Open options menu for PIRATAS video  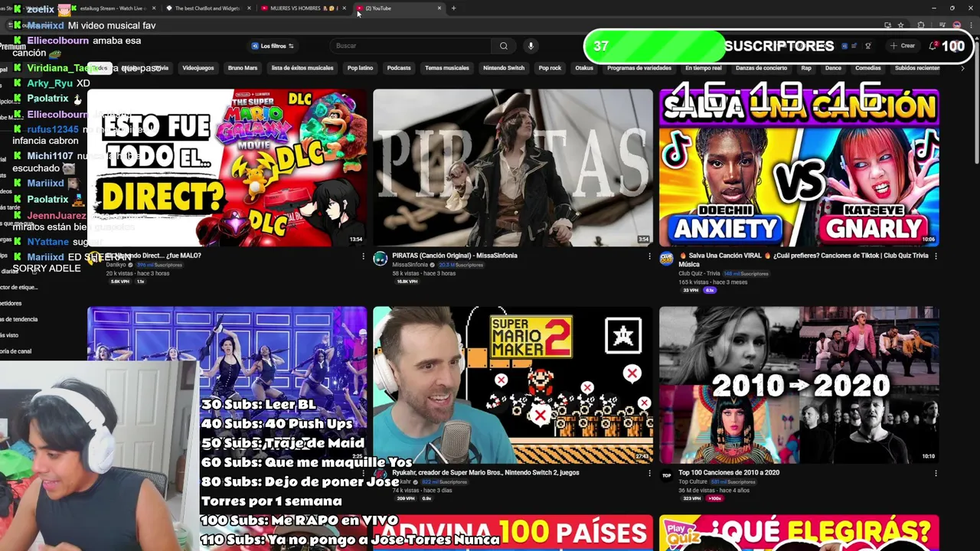click(x=649, y=256)
